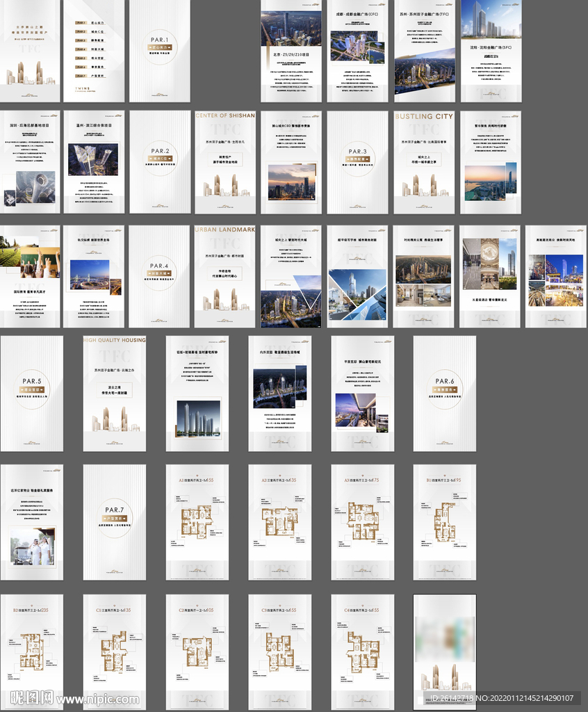Select the page with triangular night aerial photo

coord(291,277)
